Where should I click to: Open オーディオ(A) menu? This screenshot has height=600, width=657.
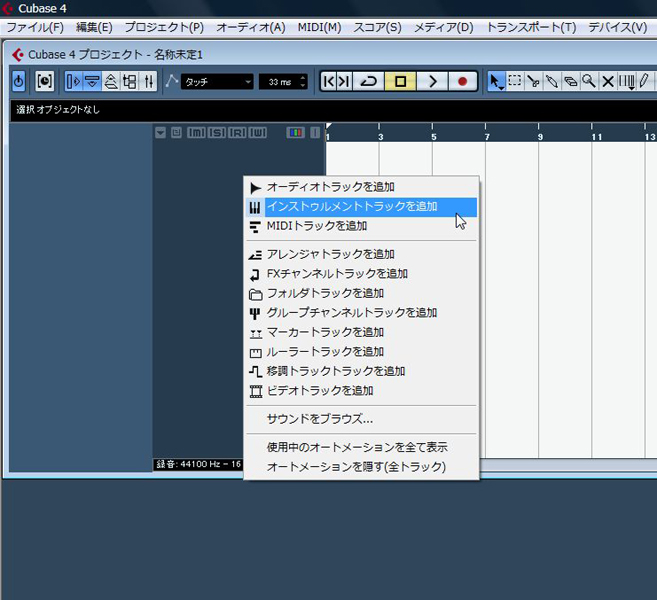click(x=251, y=28)
